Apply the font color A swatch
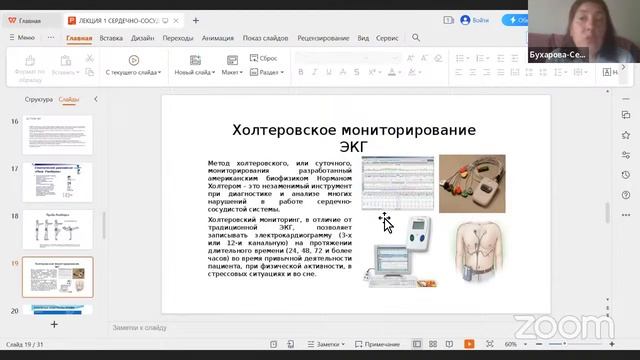 click(x=391, y=72)
